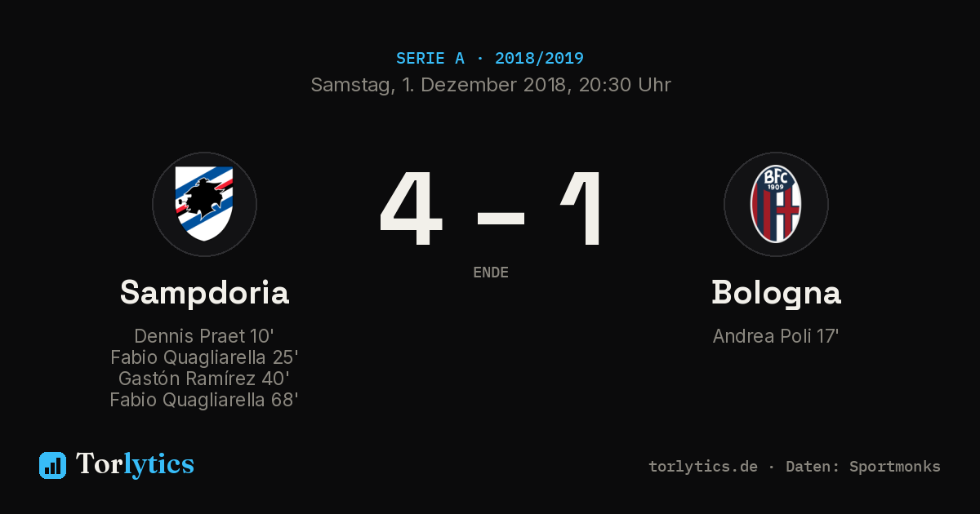980x514 pixels.
Task: Click the dash between the scores
Action: coord(501,218)
